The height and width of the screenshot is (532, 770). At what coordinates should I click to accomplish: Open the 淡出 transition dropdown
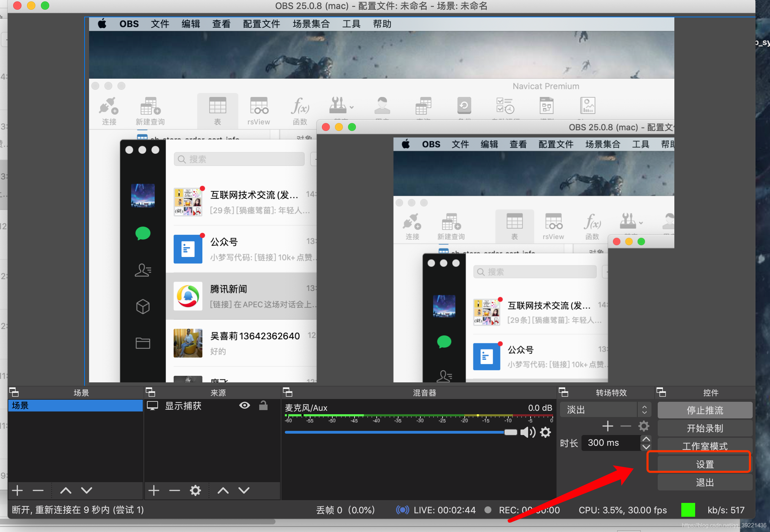[x=605, y=410]
